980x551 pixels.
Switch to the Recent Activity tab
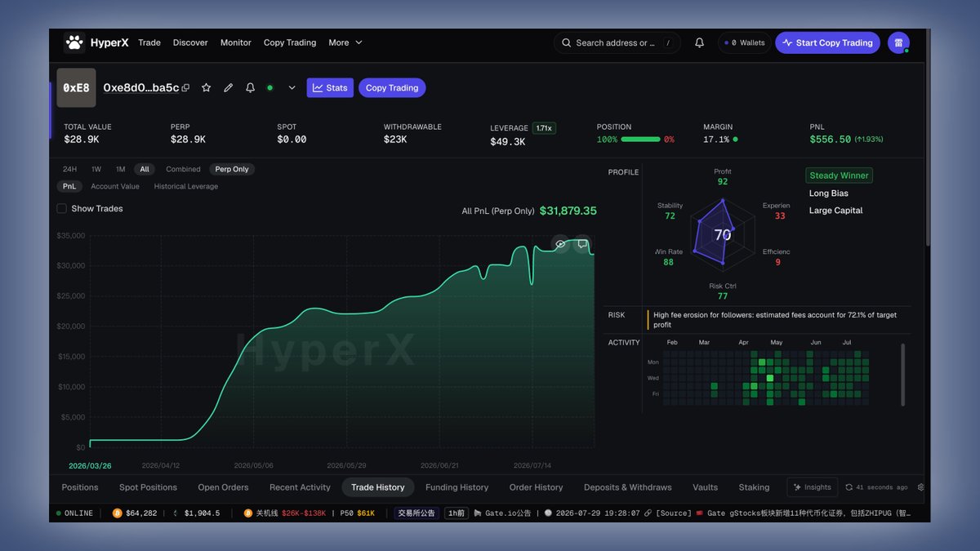tap(300, 487)
